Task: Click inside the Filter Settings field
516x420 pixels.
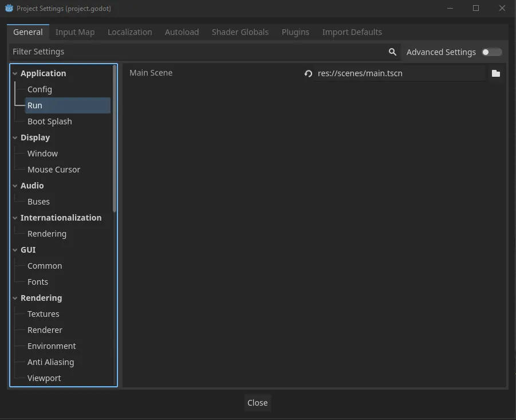Action: (x=172, y=52)
